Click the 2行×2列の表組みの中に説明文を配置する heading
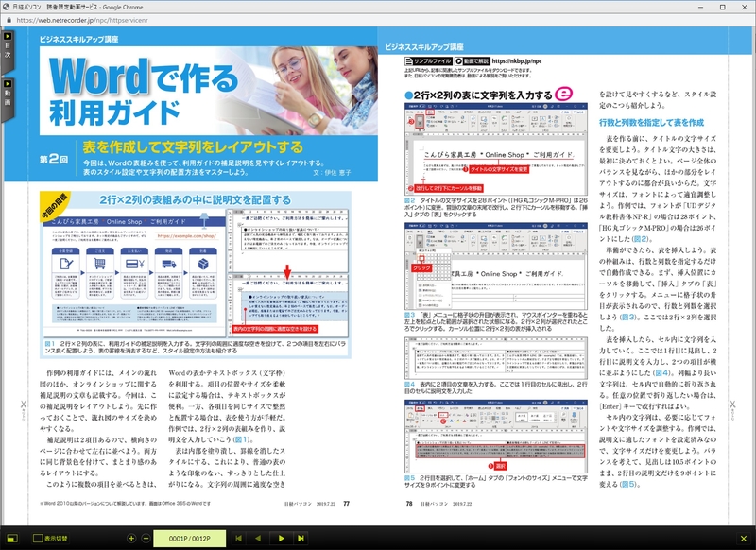 coord(196,199)
